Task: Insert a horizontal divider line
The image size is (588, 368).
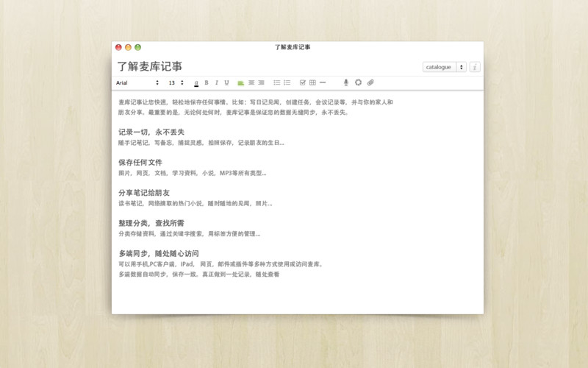Action: pos(323,82)
